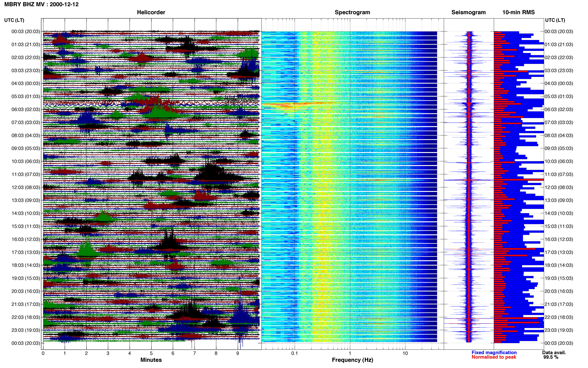The image size is (588, 368).
Task: Click left time label '18:03 (14:03)'
Action: point(26,265)
